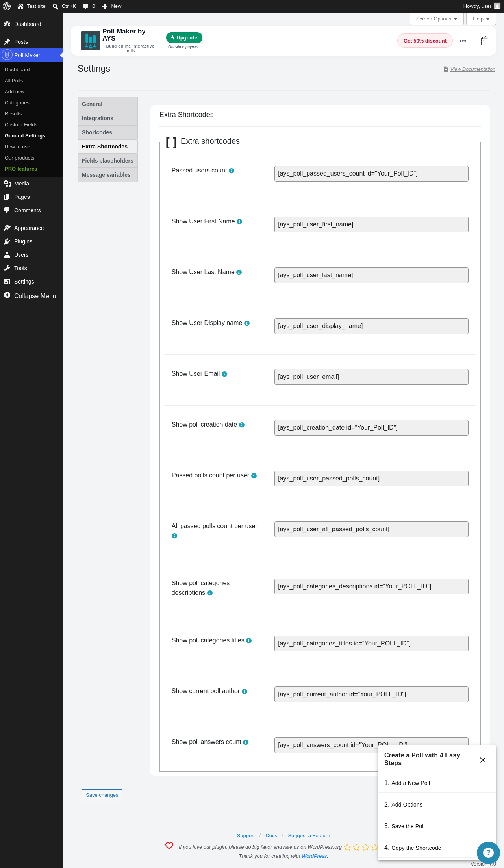Open the Support footer link

pos(246,836)
